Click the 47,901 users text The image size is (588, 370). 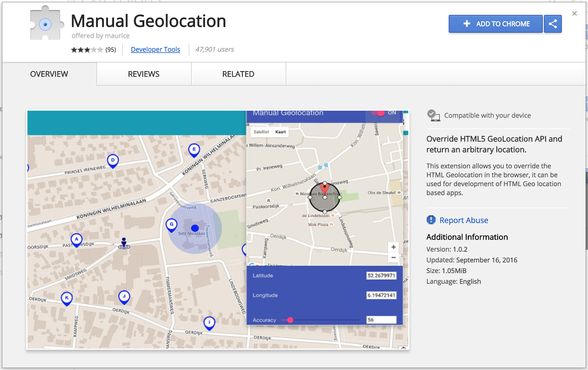click(215, 49)
